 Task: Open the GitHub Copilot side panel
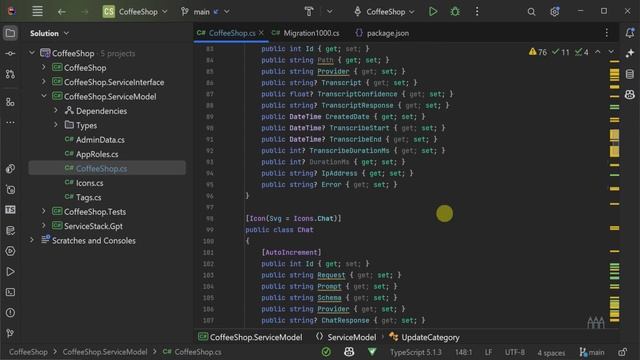[x=630, y=95]
